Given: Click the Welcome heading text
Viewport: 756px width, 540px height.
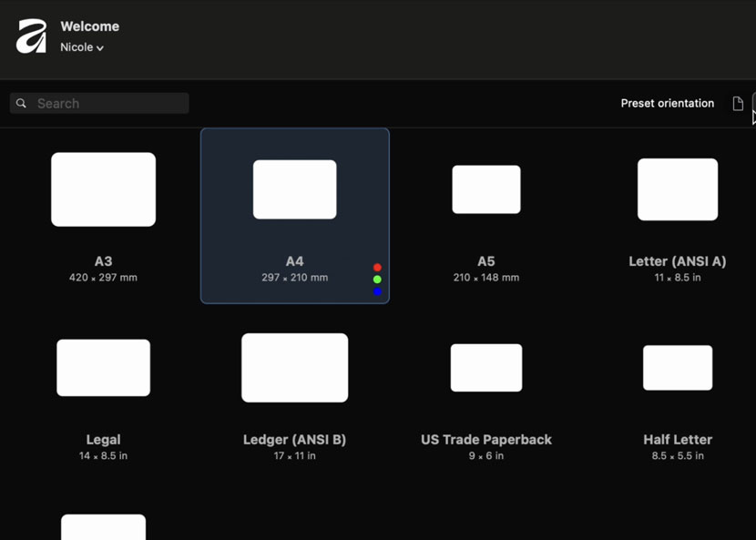Looking at the screenshot, I should (89, 26).
